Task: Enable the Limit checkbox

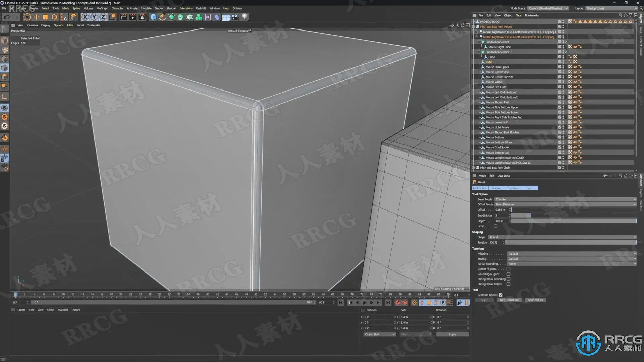Action: [x=496, y=226]
